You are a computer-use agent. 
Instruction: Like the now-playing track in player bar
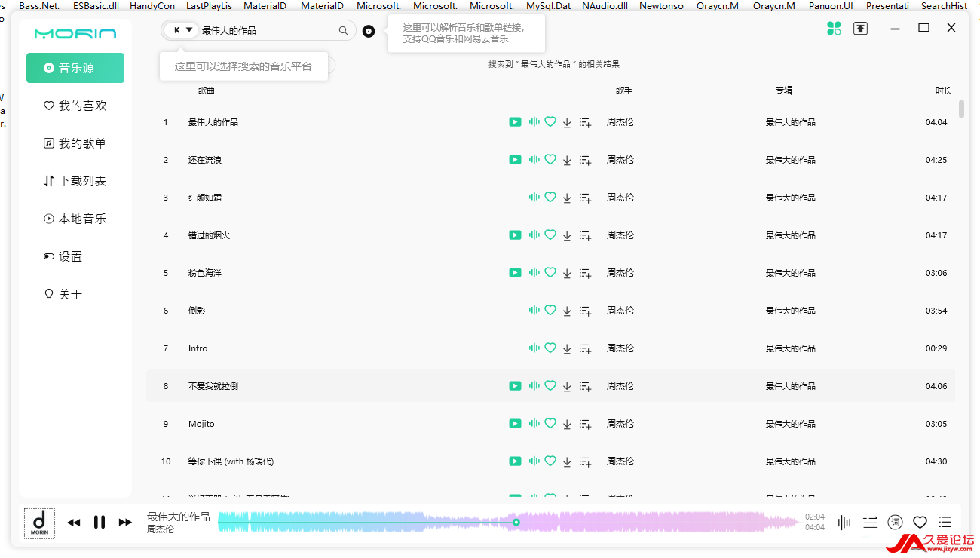(920, 522)
